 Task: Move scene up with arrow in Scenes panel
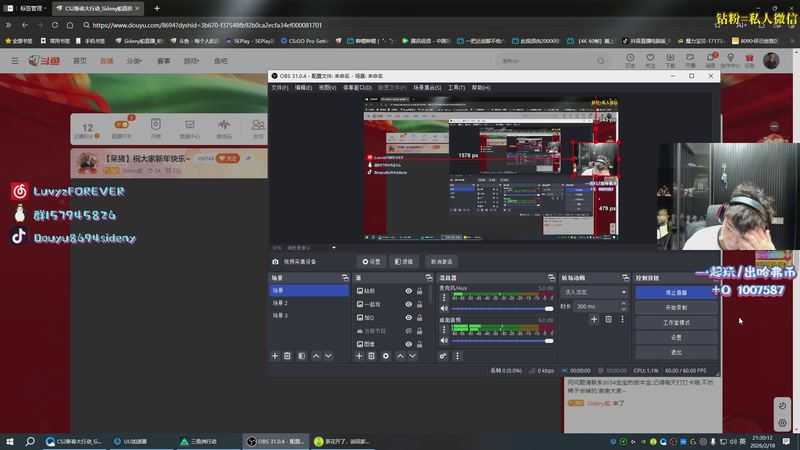click(316, 356)
